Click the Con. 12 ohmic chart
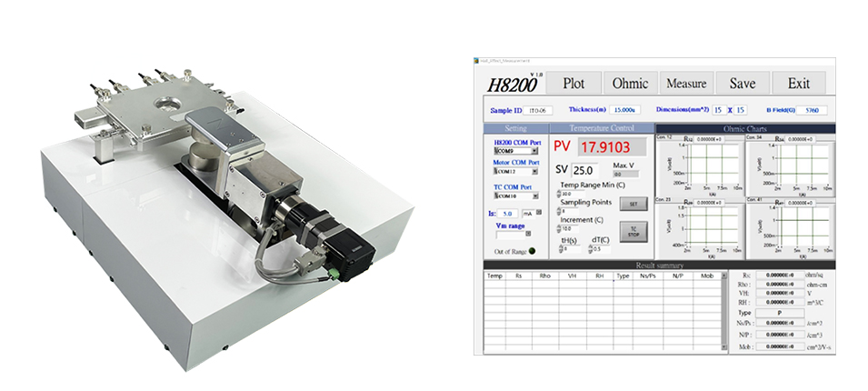 pyautogui.click(x=700, y=166)
